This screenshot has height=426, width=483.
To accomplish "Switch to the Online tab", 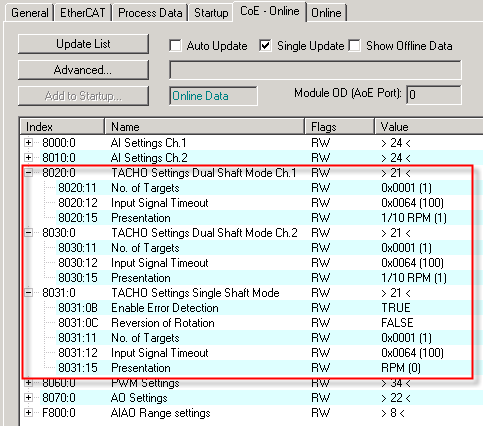I will 326,13.
